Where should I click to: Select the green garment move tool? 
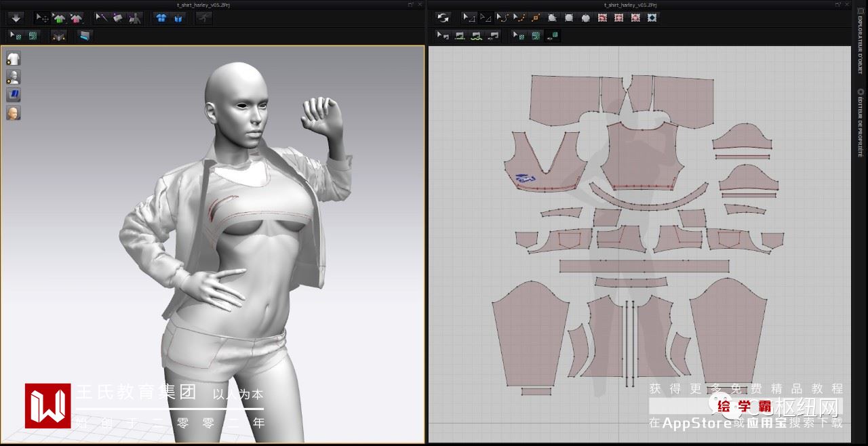click(x=60, y=18)
